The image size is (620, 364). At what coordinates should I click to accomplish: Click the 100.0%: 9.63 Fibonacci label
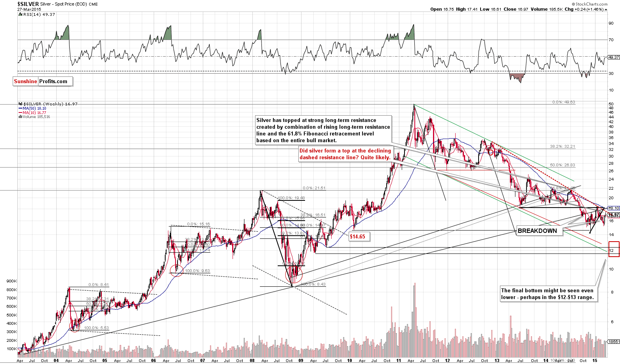[x=197, y=271]
